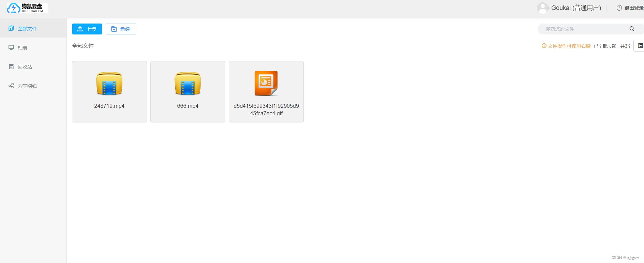The width and height of the screenshot is (644, 263).
Task: Open 分享赚钱 share page
Action: 27,86
